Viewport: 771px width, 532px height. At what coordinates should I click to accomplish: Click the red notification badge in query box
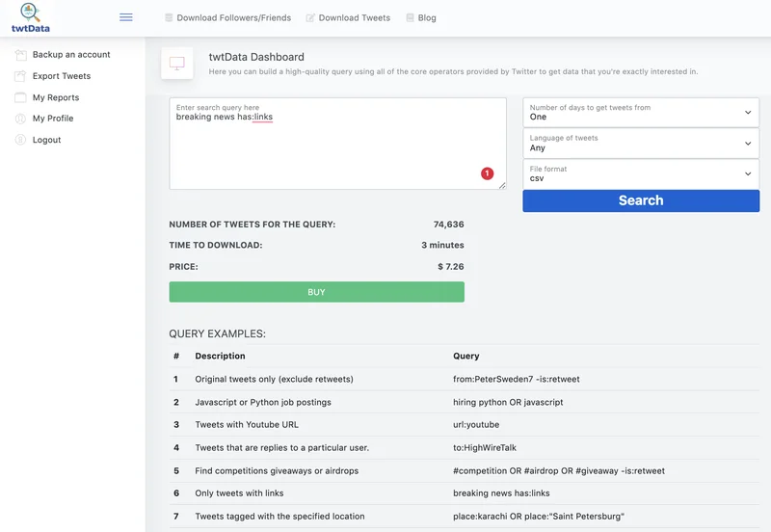click(x=488, y=173)
